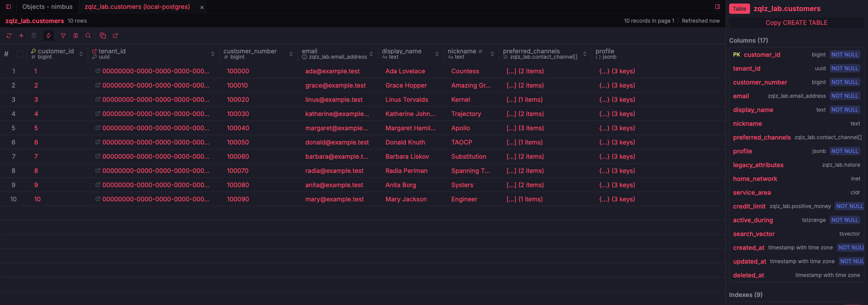Open sort chevron for tenant_id column

[x=213, y=54]
